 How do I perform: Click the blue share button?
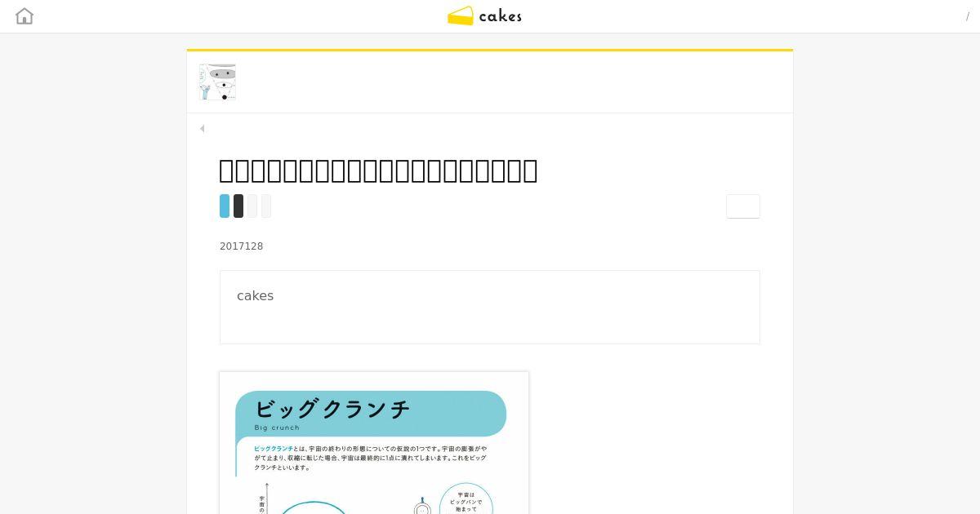(225, 206)
